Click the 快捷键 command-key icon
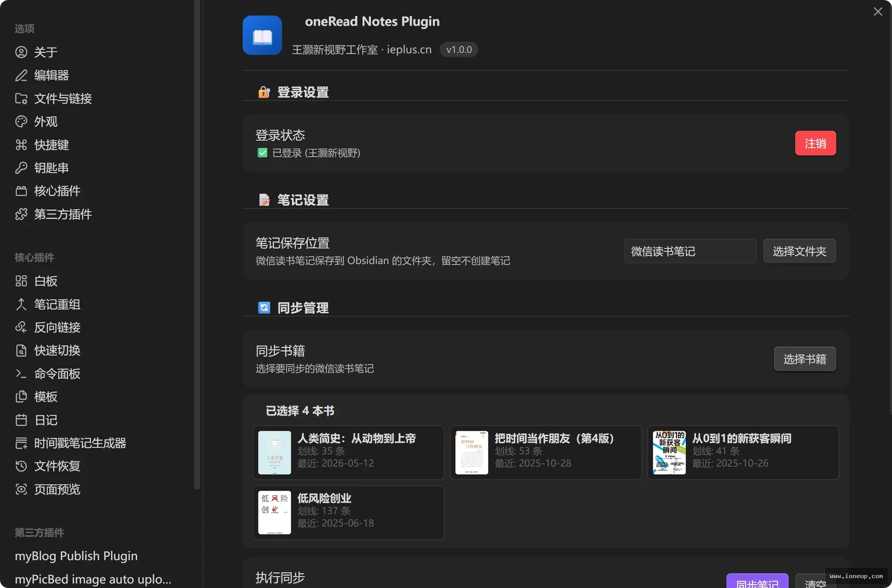 click(x=21, y=145)
